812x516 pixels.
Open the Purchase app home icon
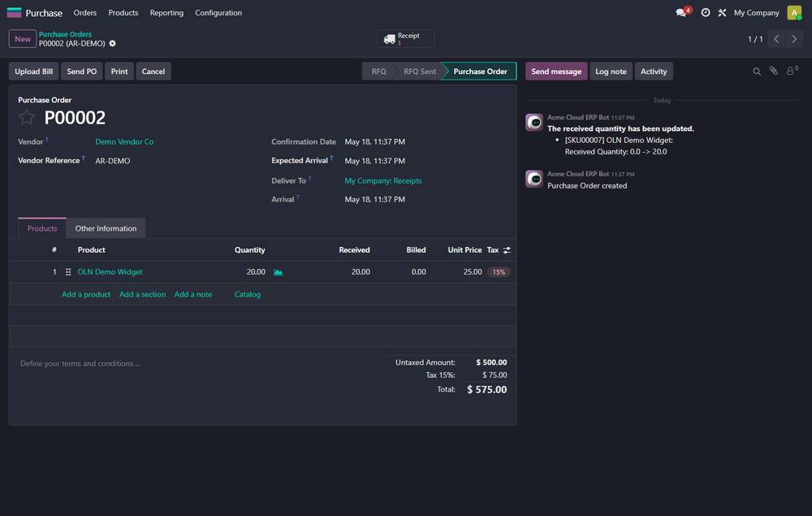pyautogui.click(x=14, y=12)
